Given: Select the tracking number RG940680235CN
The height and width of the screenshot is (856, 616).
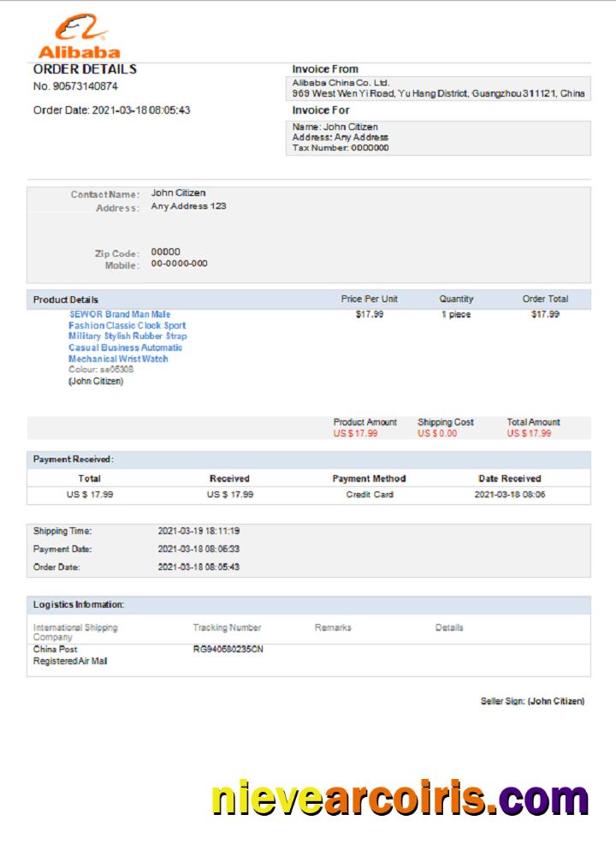Looking at the screenshot, I should (228, 650).
